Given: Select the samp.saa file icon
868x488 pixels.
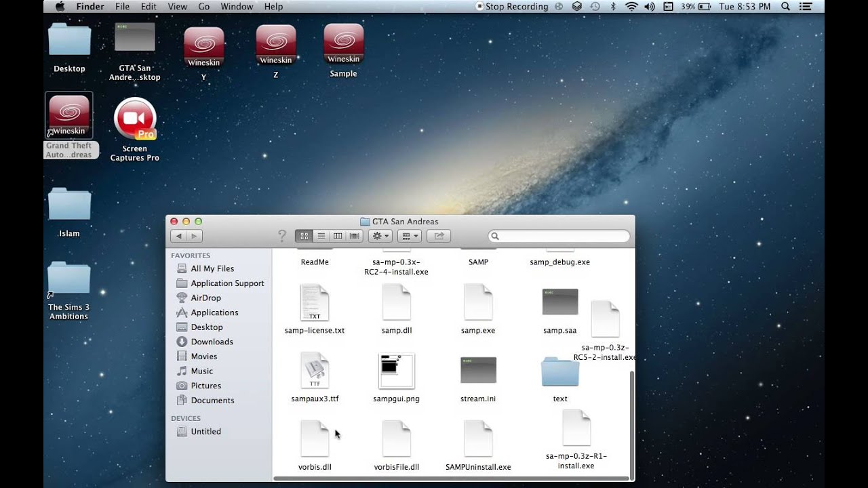Looking at the screenshot, I should coord(560,302).
